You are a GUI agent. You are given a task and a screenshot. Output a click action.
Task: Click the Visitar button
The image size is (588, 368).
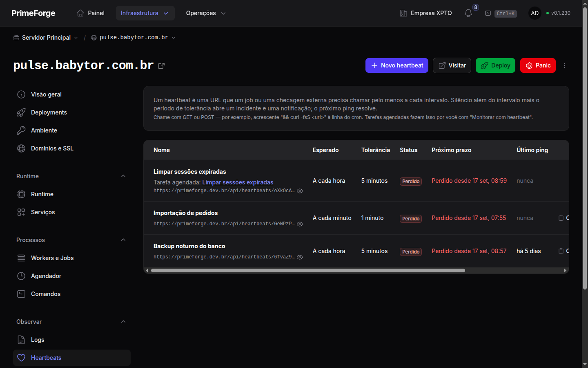452,65
